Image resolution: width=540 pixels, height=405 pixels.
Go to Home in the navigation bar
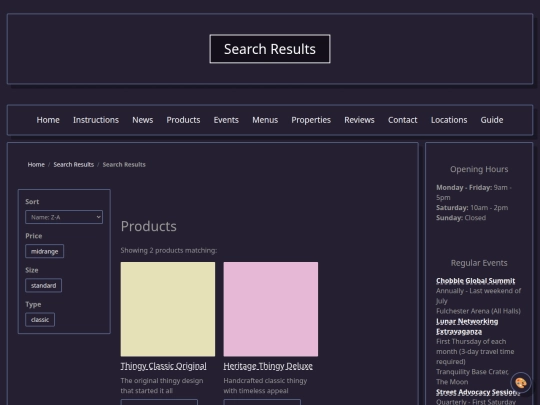48,120
